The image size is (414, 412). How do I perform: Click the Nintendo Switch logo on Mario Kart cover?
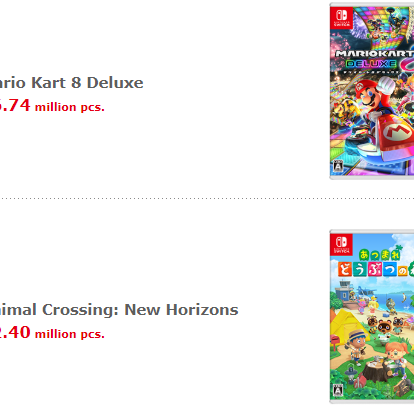tap(341, 18)
